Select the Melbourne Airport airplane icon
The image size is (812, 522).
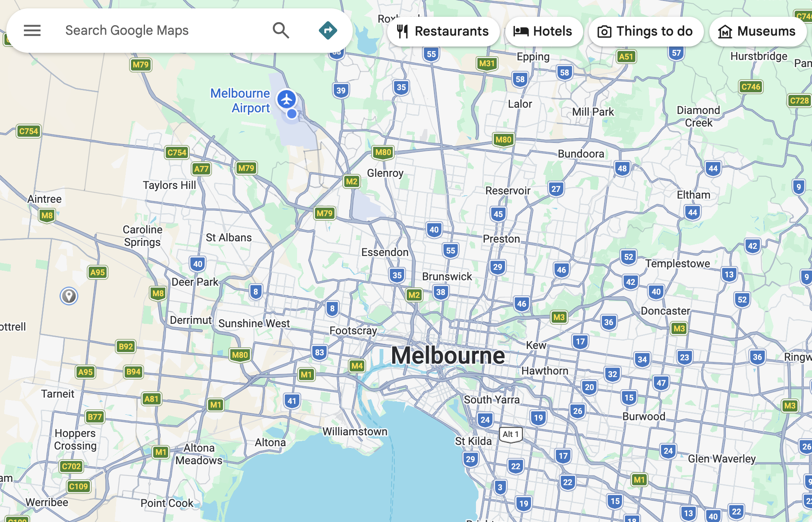pos(287,100)
